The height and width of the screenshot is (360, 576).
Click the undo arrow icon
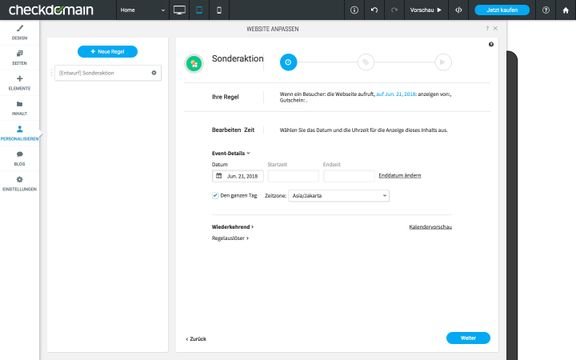click(374, 10)
